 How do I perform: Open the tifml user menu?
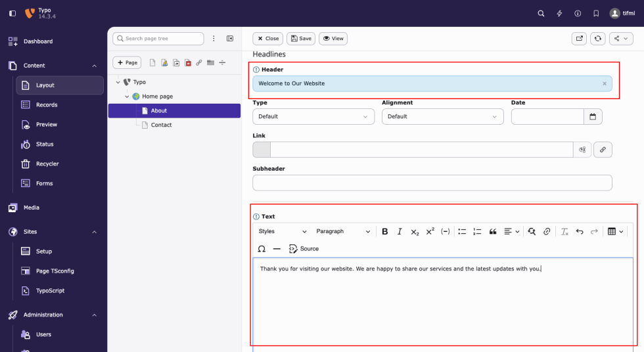(622, 14)
